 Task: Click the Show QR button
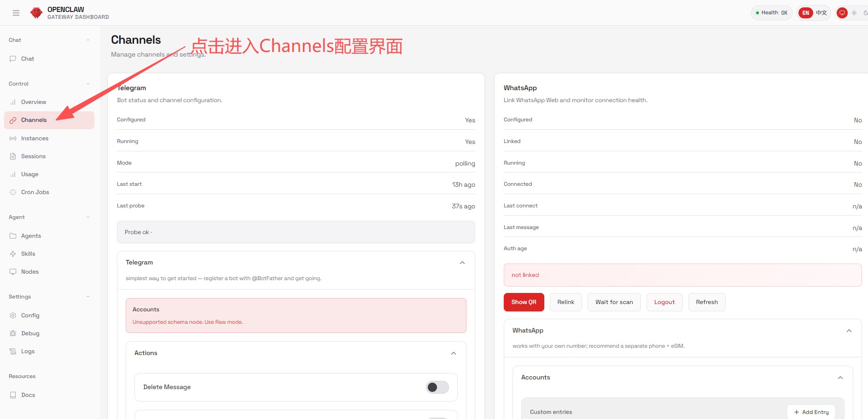524,302
